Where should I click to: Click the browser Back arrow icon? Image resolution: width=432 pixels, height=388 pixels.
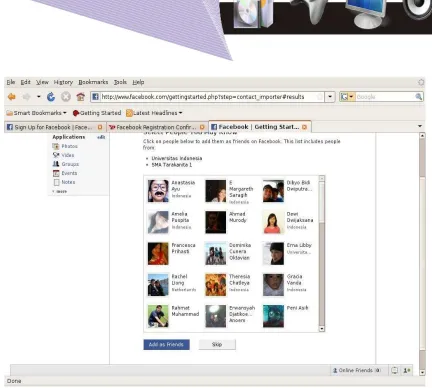pos(12,97)
